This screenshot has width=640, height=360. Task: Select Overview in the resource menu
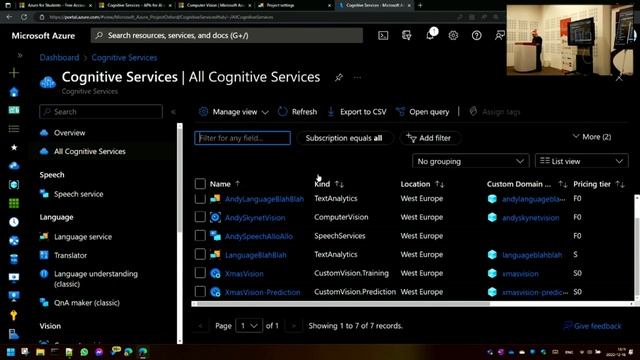pyautogui.click(x=69, y=133)
